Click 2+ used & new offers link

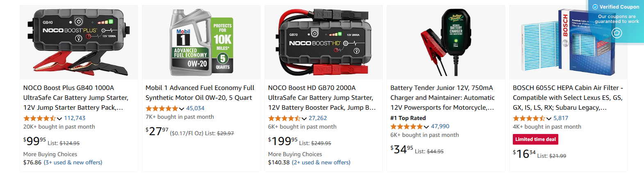(321, 162)
